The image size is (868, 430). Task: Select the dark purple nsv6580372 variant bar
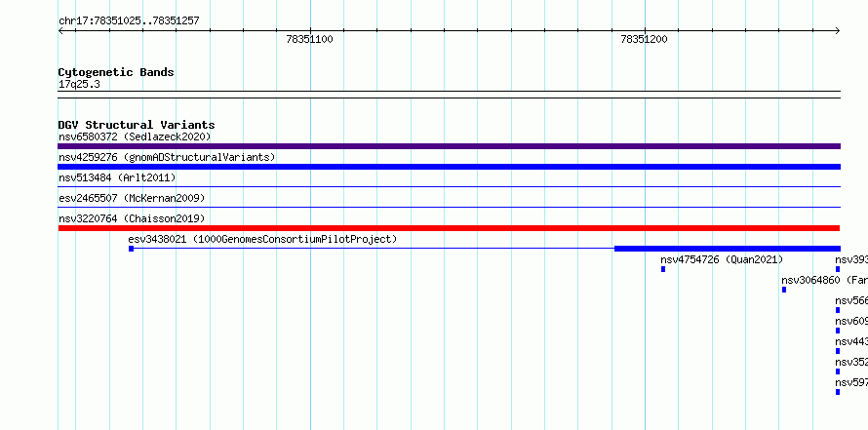(x=449, y=146)
